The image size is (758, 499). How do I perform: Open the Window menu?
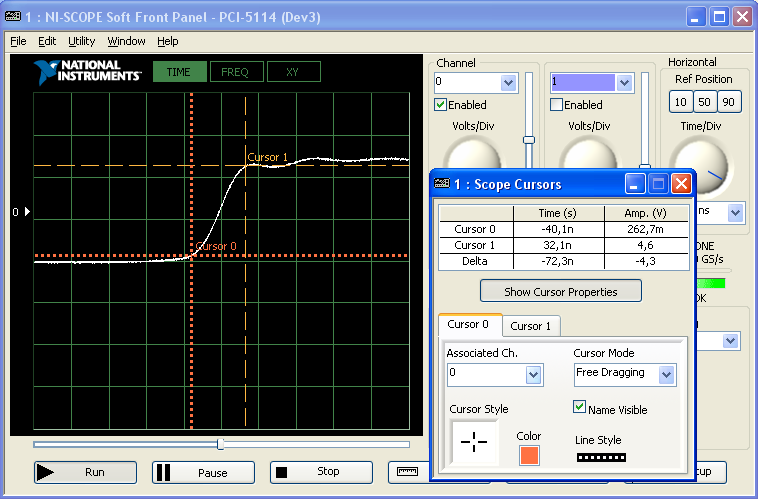click(126, 41)
